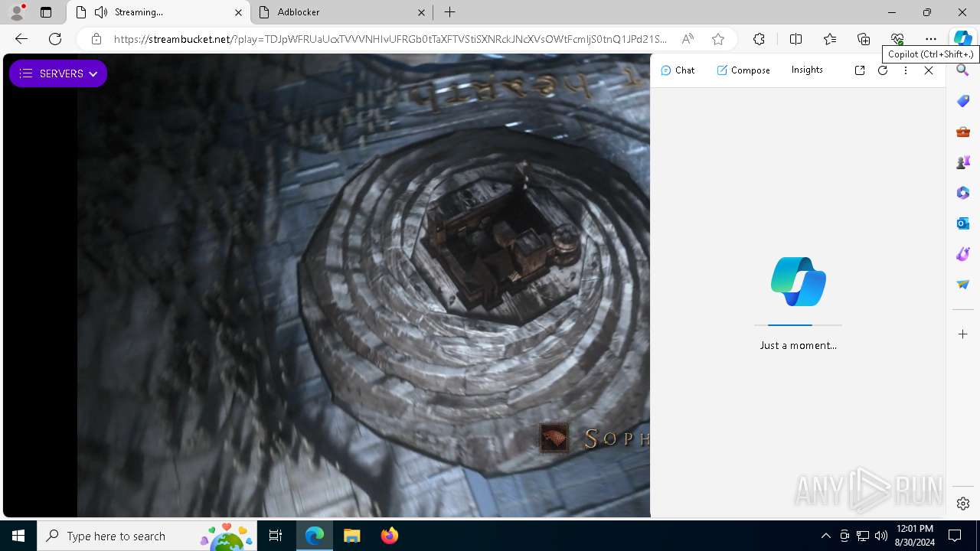This screenshot has height=551, width=980.
Task: Open the clock and date flyout
Action: pos(914,536)
